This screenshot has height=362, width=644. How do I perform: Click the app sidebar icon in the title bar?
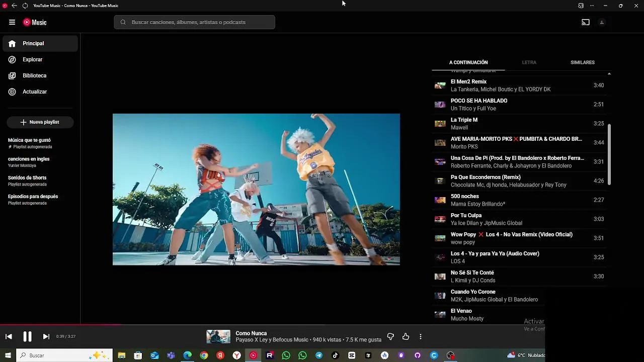(581, 6)
